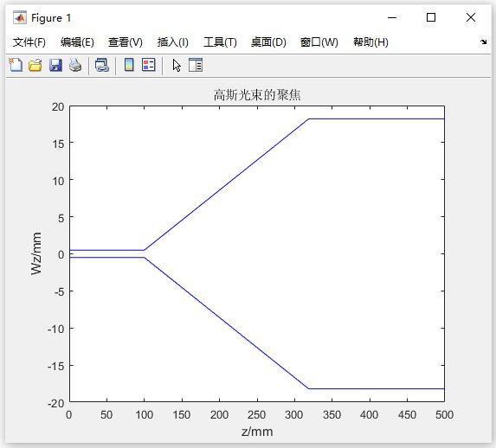Open the 工具(T) menu
Viewport: 496px width, 448px height.
coord(220,42)
